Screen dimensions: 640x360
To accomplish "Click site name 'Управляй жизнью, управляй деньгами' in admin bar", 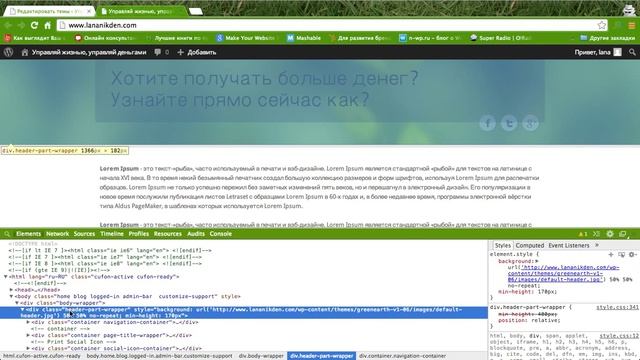I will (x=84, y=52).
